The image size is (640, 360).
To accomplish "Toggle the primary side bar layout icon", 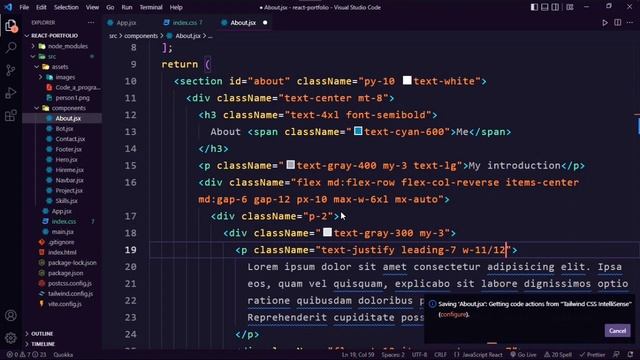I will pyautogui.click(x=534, y=7).
